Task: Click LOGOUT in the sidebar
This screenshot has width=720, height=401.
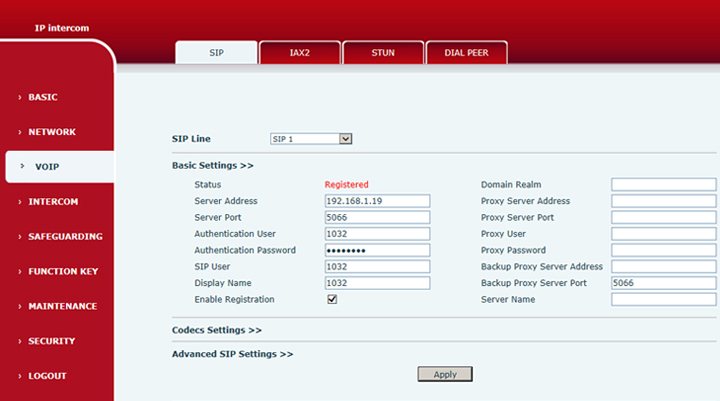Action: pyautogui.click(x=47, y=376)
